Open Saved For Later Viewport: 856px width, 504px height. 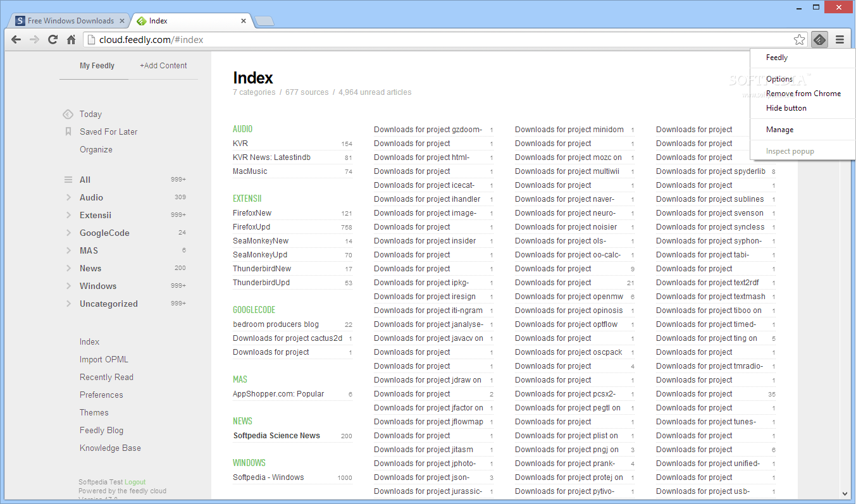[108, 132]
